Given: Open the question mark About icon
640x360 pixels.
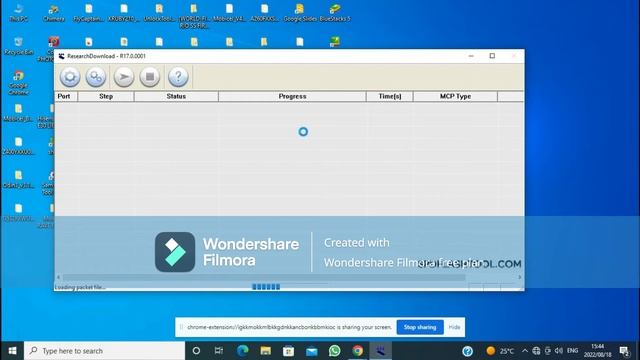Looking at the screenshot, I should pyautogui.click(x=178, y=77).
